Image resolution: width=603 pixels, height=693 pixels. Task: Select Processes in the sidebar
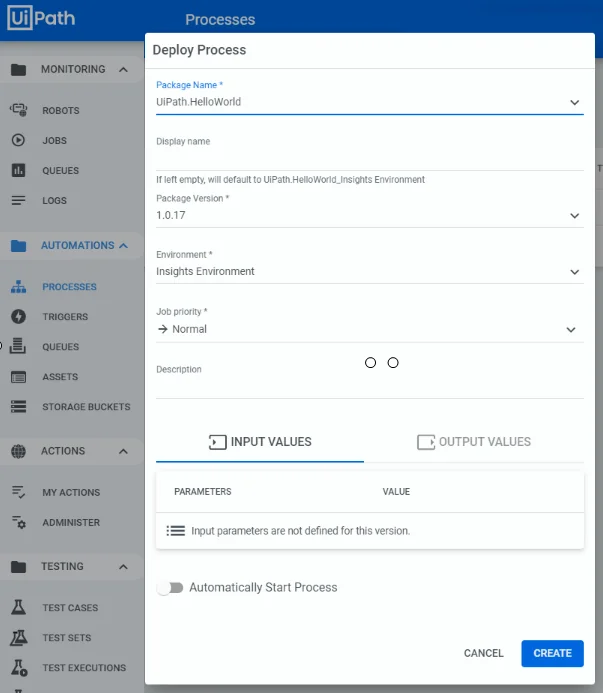click(69, 287)
